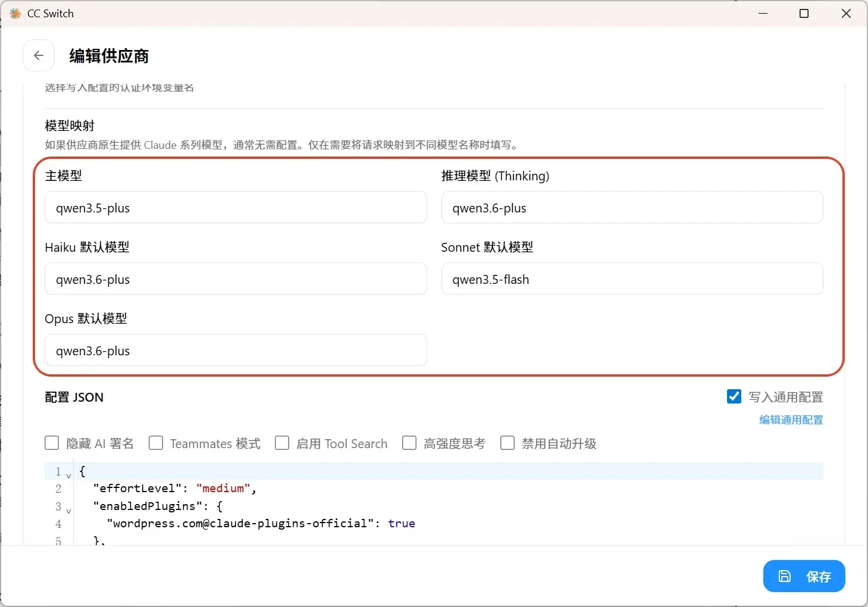Click the CC Switch app icon
The image size is (868, 607).
15,13
